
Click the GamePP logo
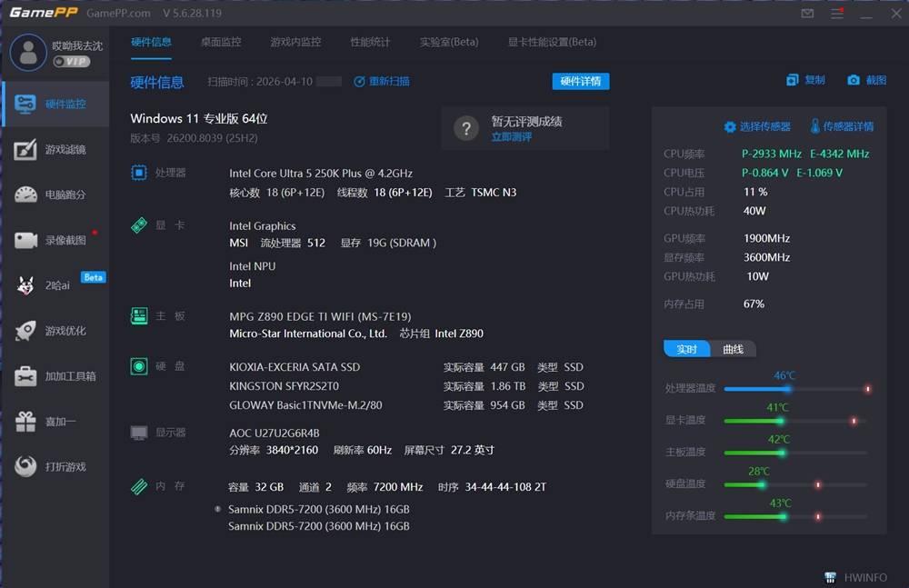[44, 13]
